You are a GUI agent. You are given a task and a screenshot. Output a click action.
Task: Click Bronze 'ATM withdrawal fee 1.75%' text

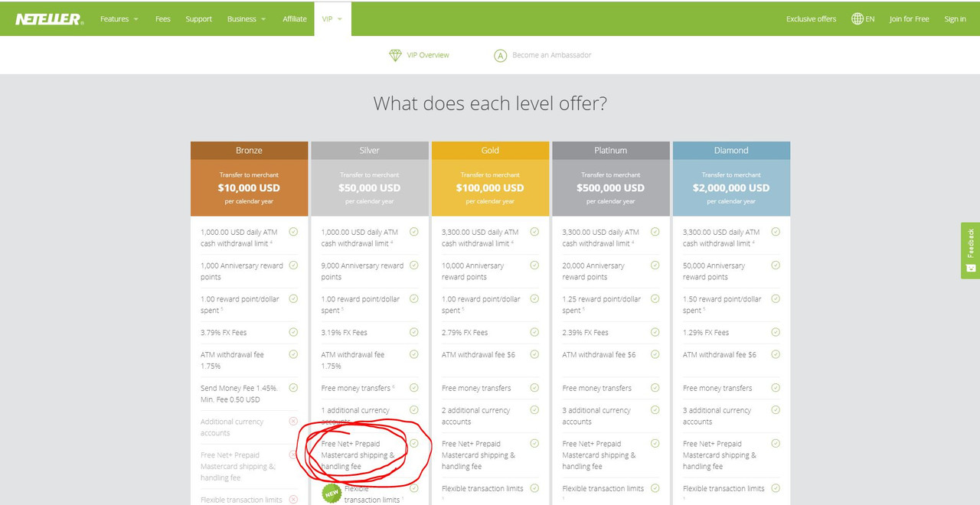232,360
